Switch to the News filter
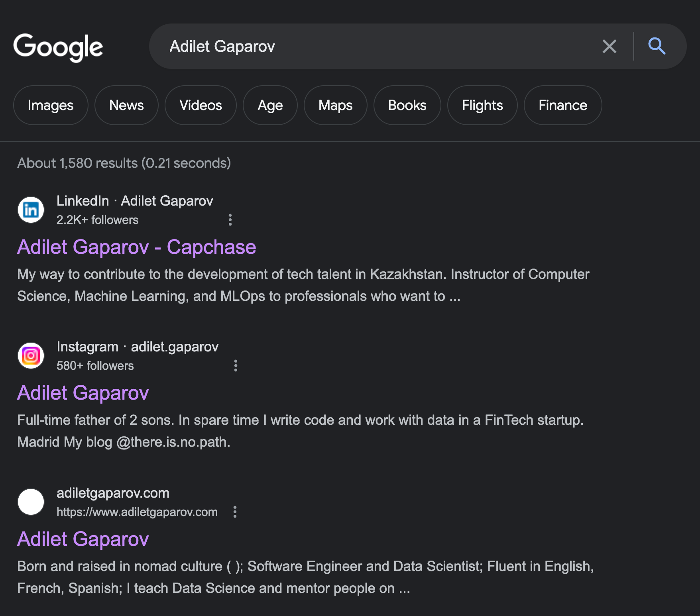700x616 pixels. (x=126, y=105)
